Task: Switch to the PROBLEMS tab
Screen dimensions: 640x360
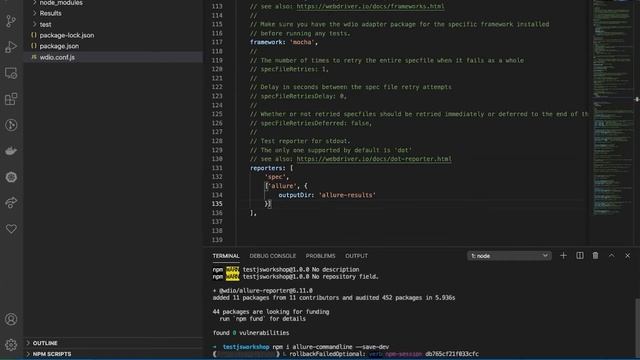Action: pos(320,256)
